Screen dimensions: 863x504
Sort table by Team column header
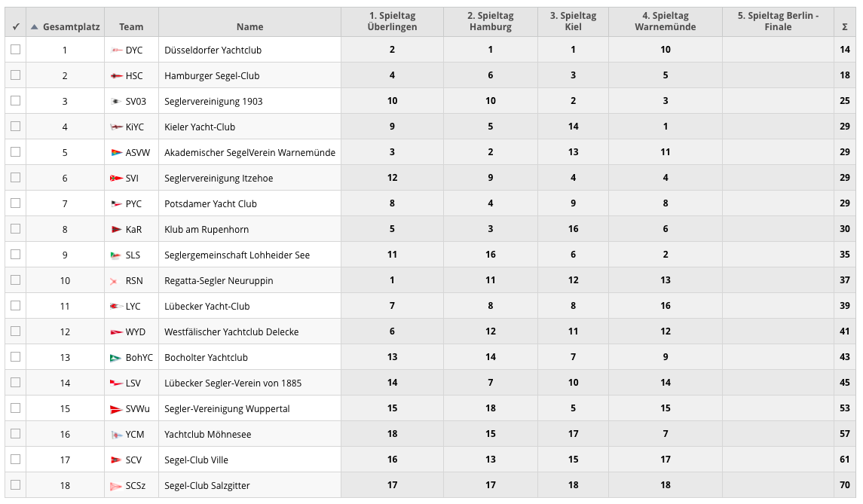click(x=131, y=26)
